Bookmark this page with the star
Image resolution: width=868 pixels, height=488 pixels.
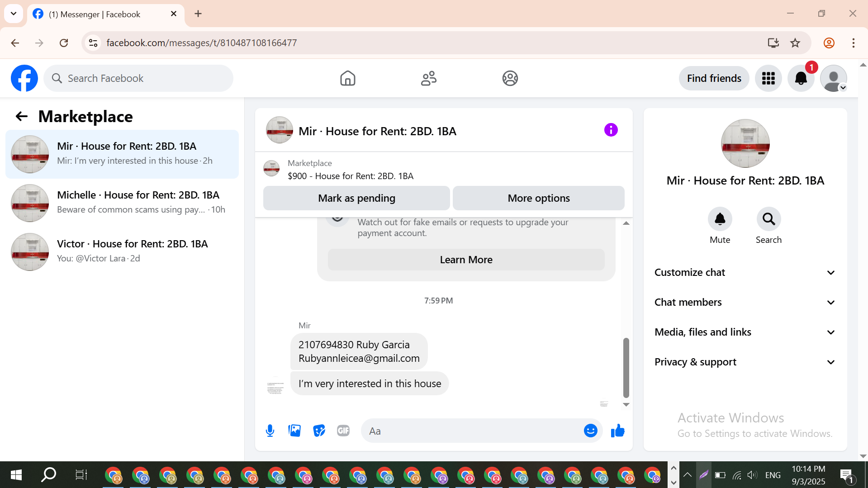click(x=795, y=43)
